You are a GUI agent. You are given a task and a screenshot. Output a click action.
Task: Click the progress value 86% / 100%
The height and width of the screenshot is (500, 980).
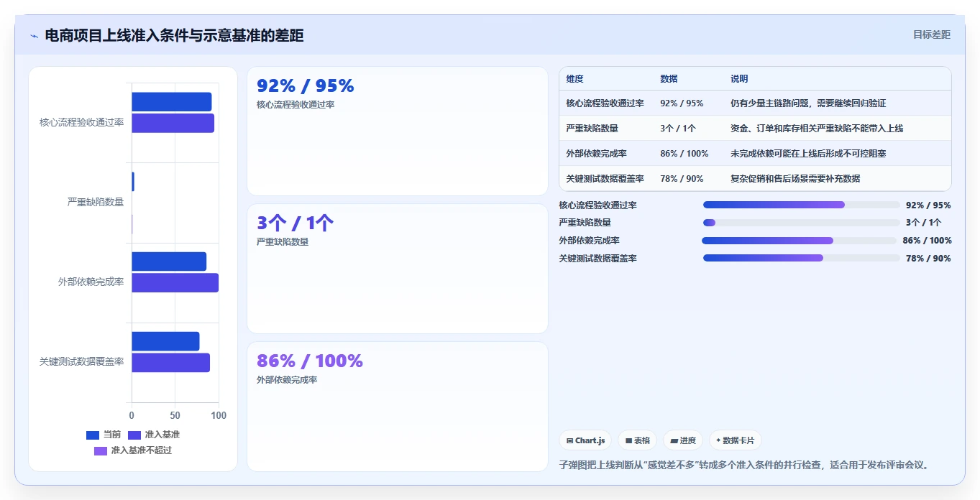(x=927, y=241)
